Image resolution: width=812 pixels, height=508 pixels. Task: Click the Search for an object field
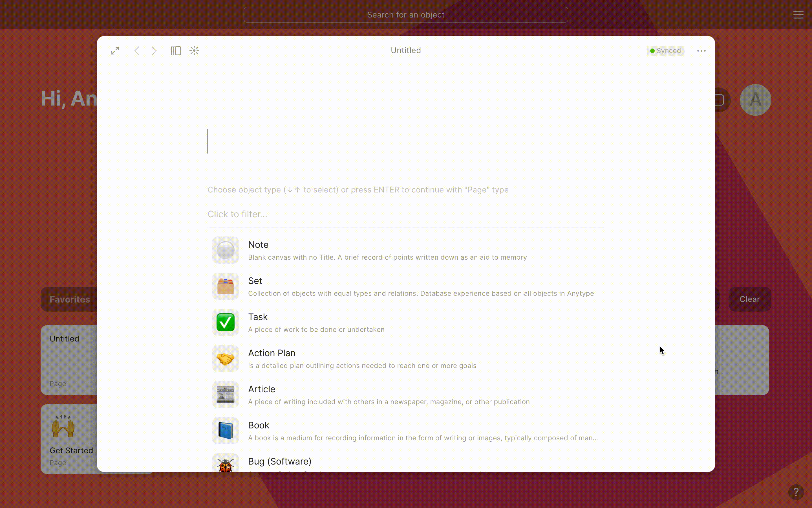point(406,15)
